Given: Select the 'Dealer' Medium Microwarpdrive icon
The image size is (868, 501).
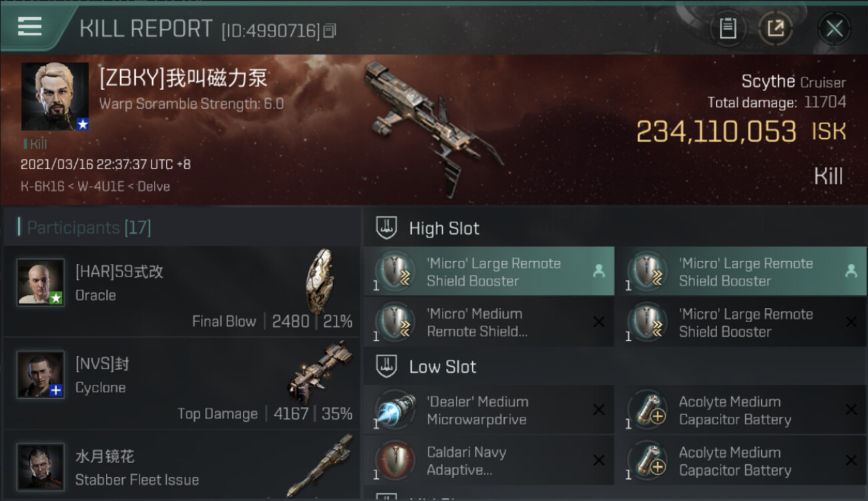Looking at the screenshot, I should 395,409.
